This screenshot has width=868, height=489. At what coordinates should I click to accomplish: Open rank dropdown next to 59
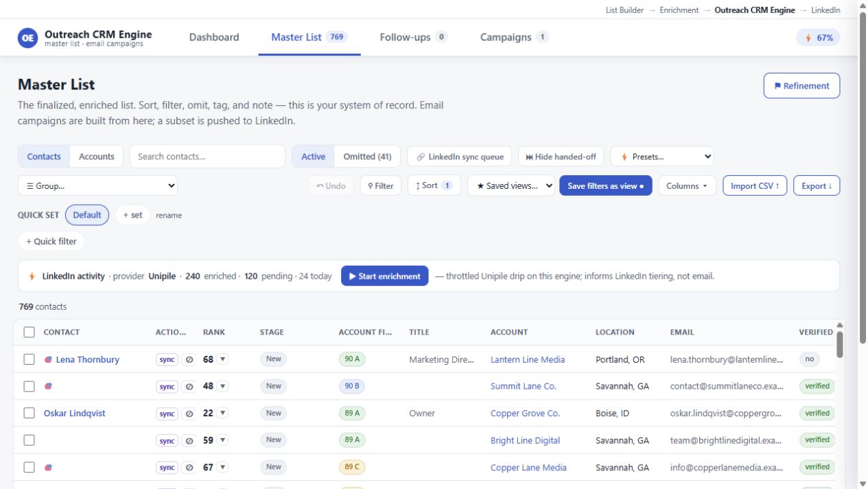pyautogui.click(x=223, y=440)
